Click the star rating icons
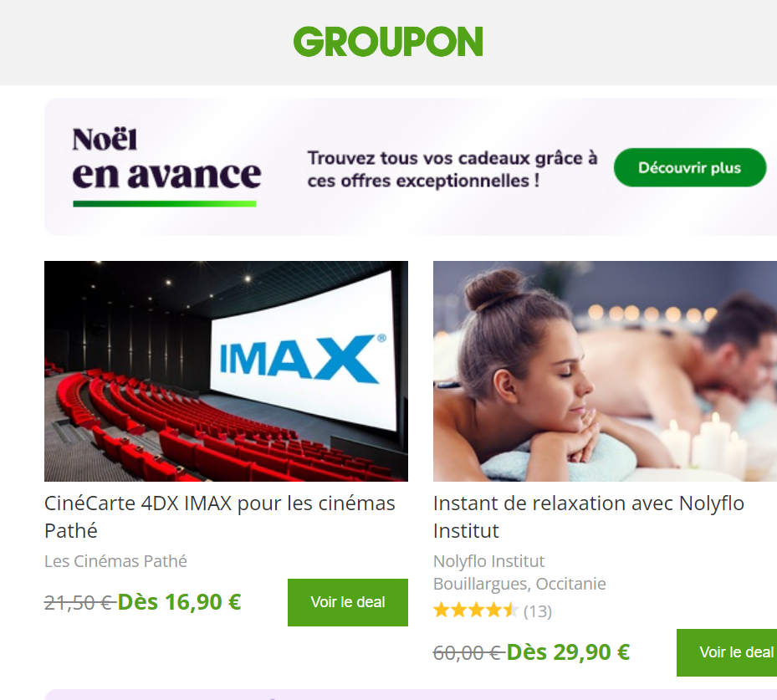The height and width of the screenshot is (700, 777). [x=476, y=611]
